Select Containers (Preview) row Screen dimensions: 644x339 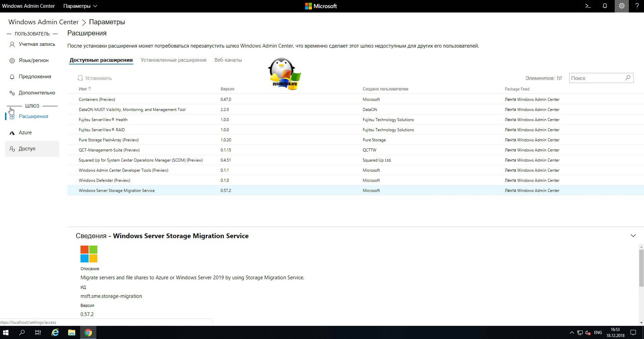pyautogui.click(x=356, y=100)
